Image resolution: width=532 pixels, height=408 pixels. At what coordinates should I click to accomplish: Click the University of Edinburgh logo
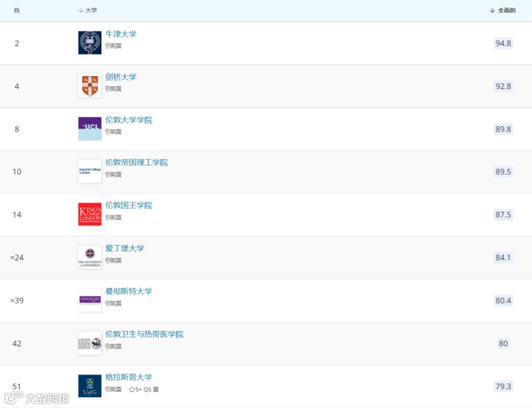90,257
